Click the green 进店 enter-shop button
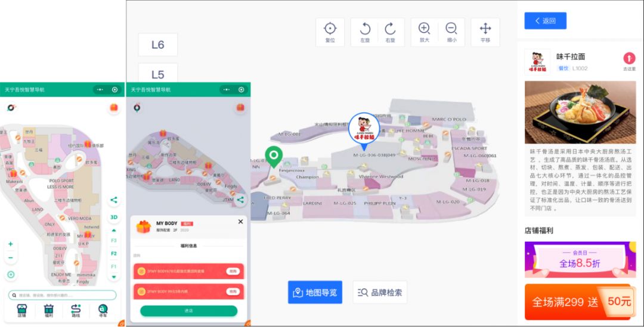 coord(188,311)
